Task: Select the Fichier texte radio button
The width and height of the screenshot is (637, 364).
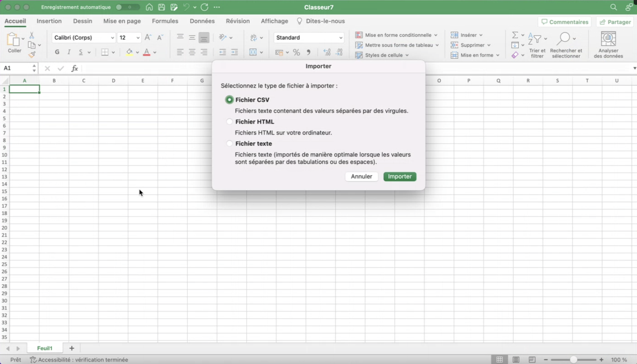Action: coord(229,144)
